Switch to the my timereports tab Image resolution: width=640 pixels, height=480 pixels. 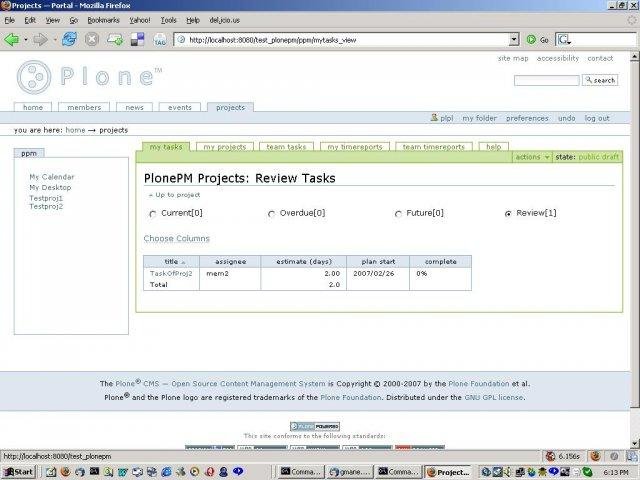(x=355, y=147)
